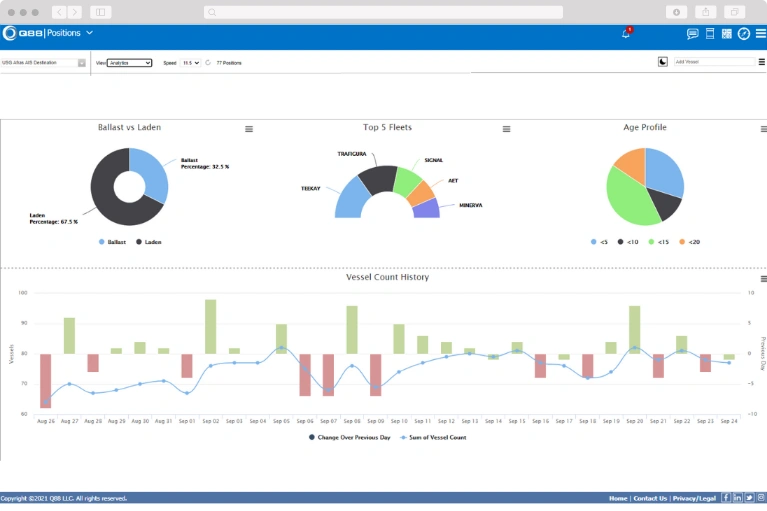Open Top 5 Fleets chart menu

506,129
